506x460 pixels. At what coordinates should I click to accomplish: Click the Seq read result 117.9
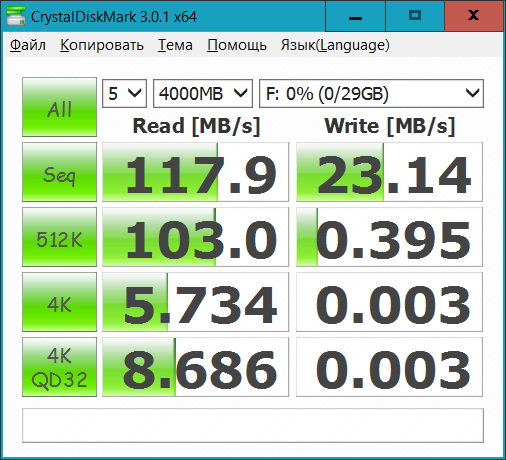pyautogui.click(x=195, y=172)
